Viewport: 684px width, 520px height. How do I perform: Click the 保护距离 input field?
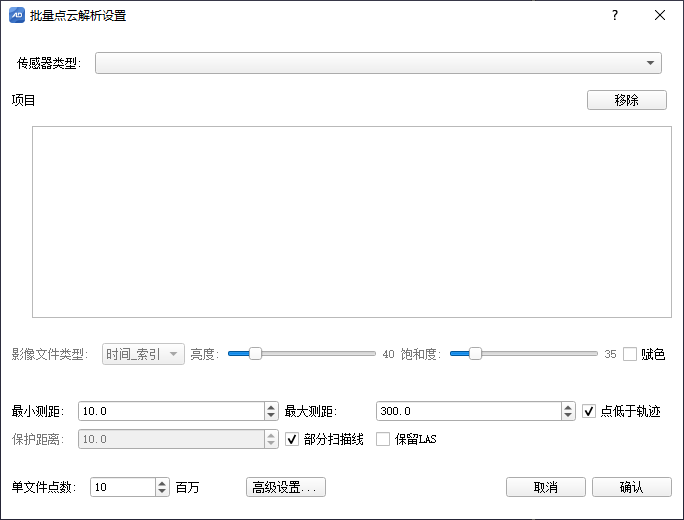[x=171, y=439]
